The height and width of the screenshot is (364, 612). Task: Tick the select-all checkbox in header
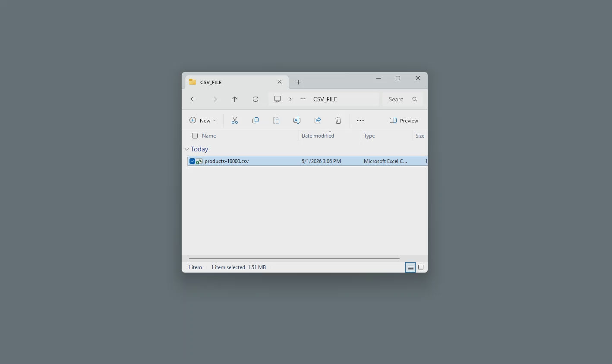pos(195,136)
